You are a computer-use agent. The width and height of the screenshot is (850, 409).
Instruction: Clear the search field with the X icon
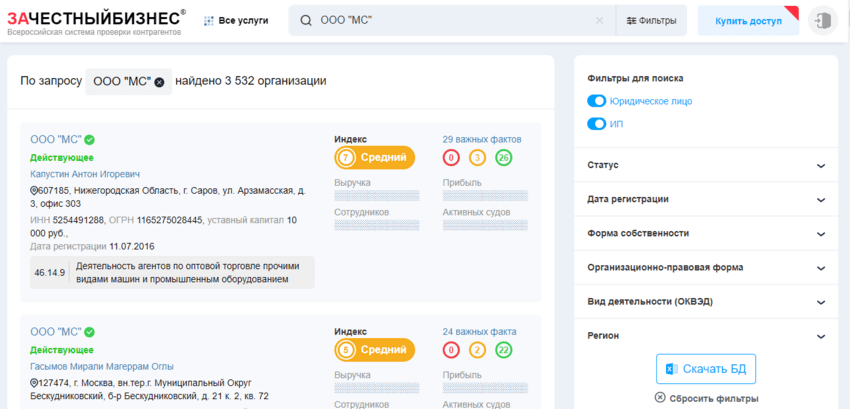pos(600,21)
